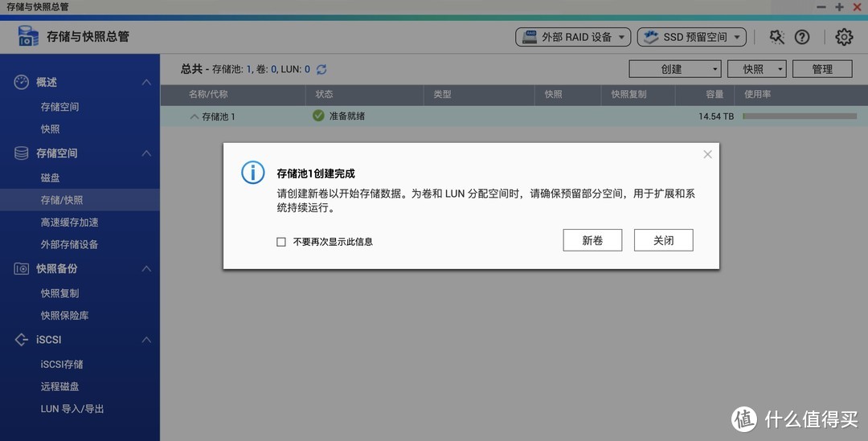
Task: Minimize the window using the minus button
Action: point(821,6)
